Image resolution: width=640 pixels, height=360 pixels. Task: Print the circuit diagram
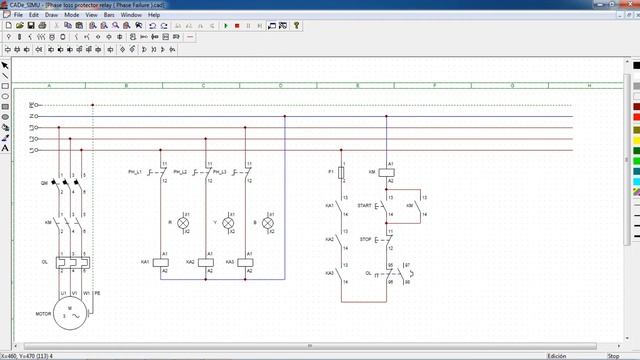click(42, 26)
